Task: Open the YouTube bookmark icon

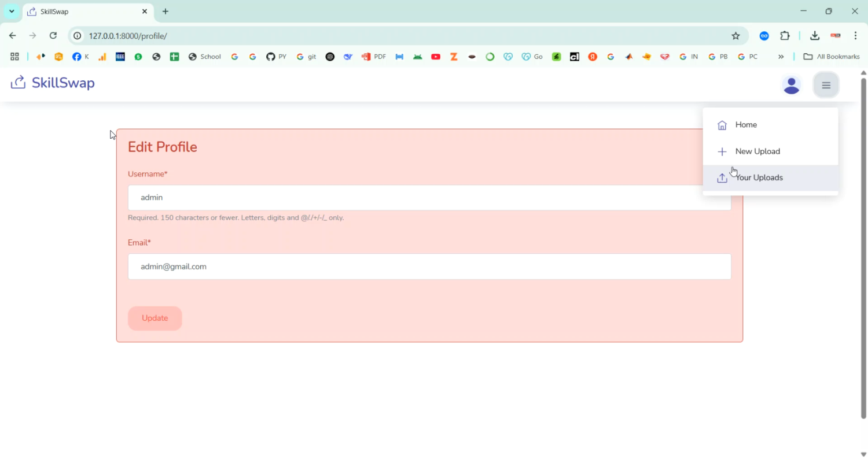Action: [x=436, y=57]
